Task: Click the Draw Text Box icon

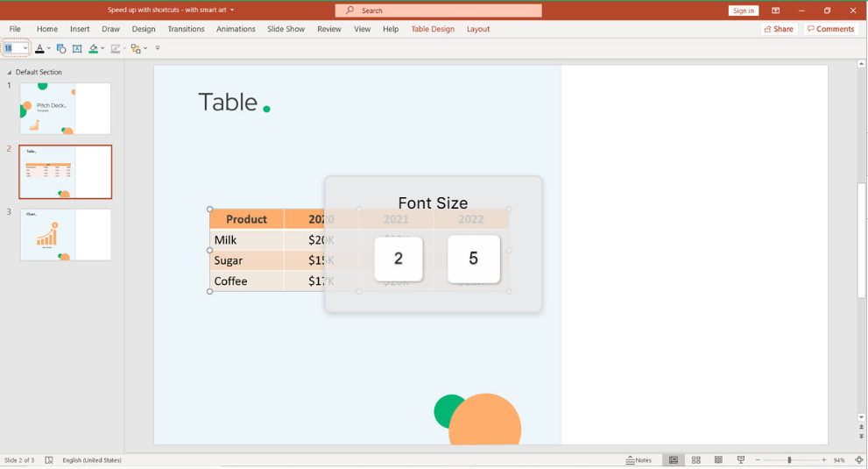Action: 77,49
